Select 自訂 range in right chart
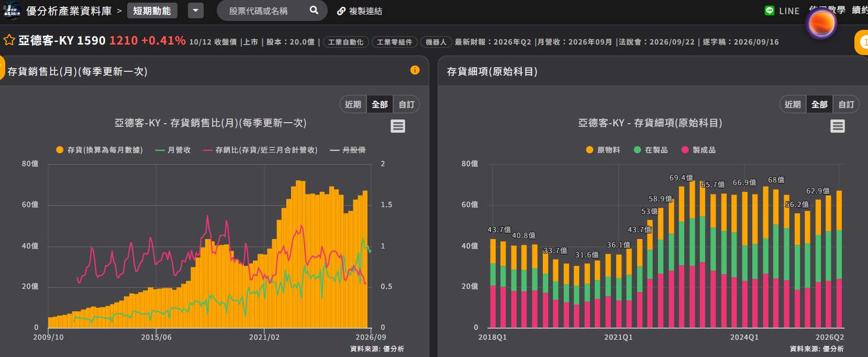The width and height of the screenshot is (868, 357). 846,104
